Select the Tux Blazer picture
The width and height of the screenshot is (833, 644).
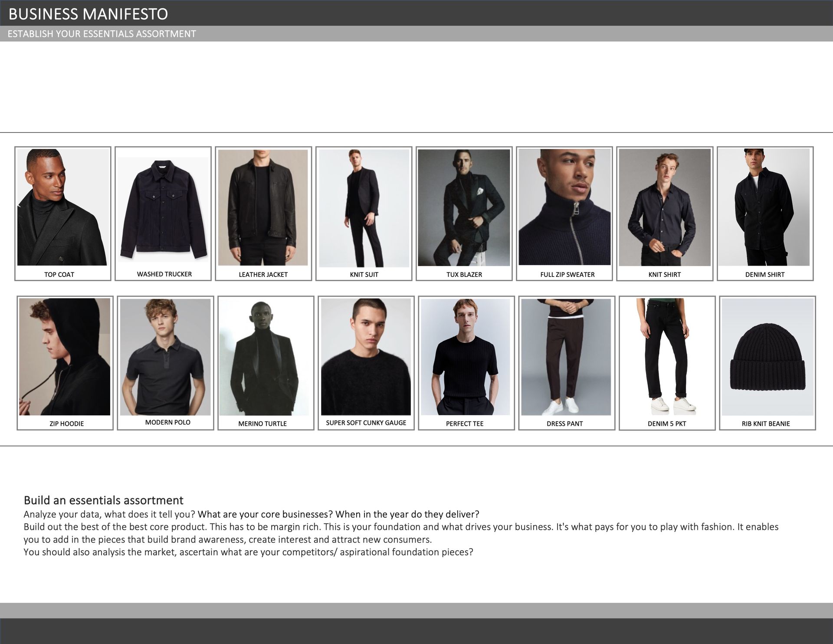pyautogui.click(x=464, y=207)
